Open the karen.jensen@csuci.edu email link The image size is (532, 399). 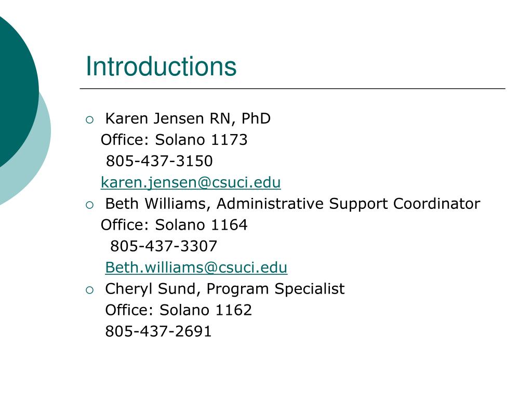(x=191, y=182)
